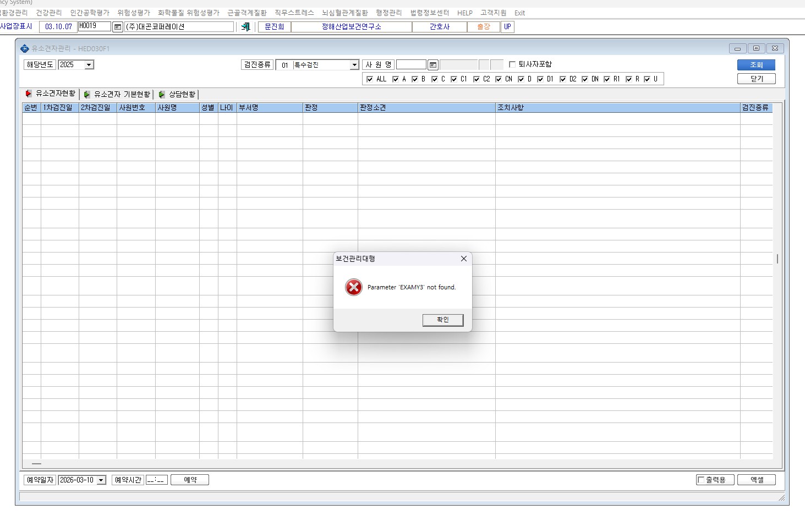This screenshot has height=532, width=805.
Task: Click the 조회 search button
Action: coord(757,65)
